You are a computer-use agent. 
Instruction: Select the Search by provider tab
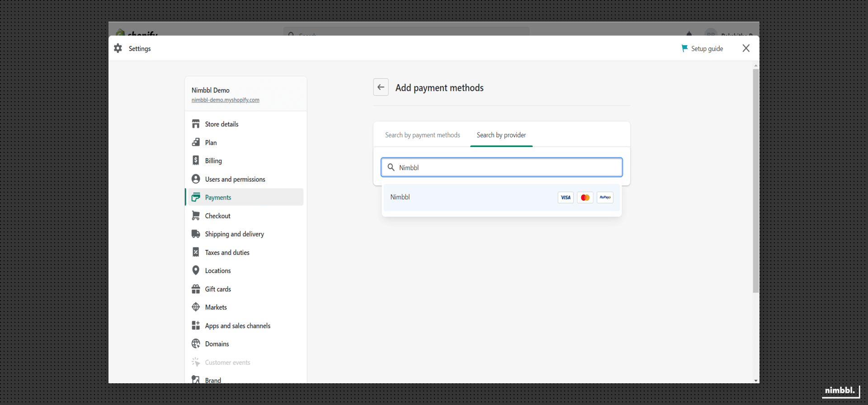[x=501, y=135]
